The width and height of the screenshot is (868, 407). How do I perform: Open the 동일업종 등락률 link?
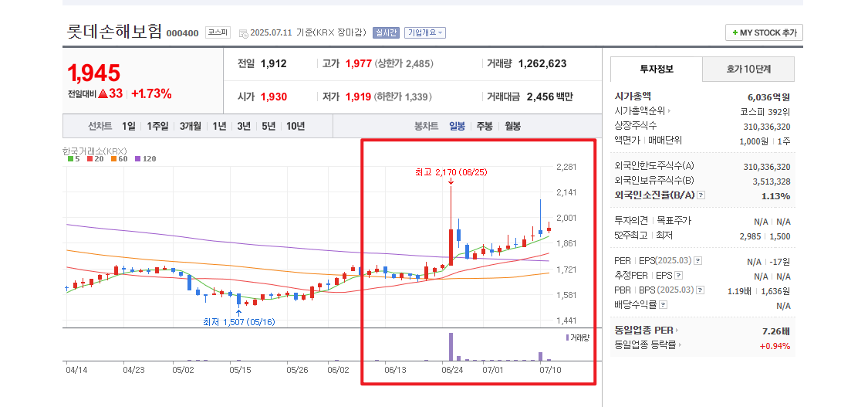646,345
